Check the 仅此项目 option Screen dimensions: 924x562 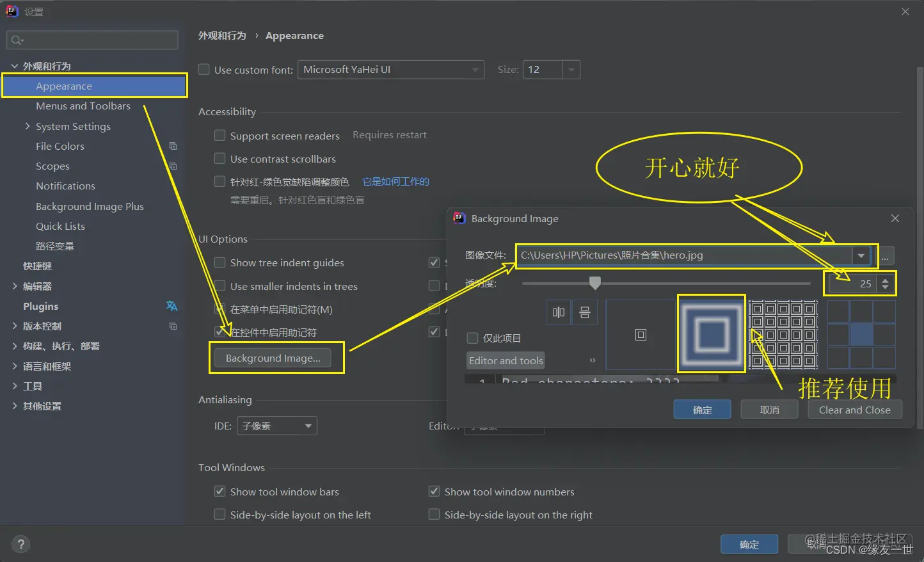coord(472,338)
